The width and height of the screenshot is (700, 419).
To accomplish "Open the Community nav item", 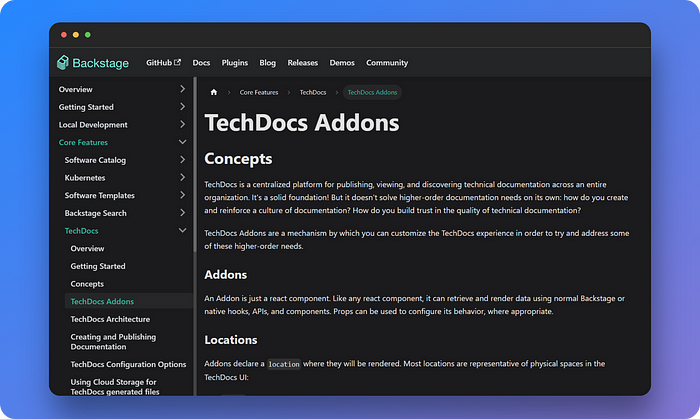I will pos(387,63).
